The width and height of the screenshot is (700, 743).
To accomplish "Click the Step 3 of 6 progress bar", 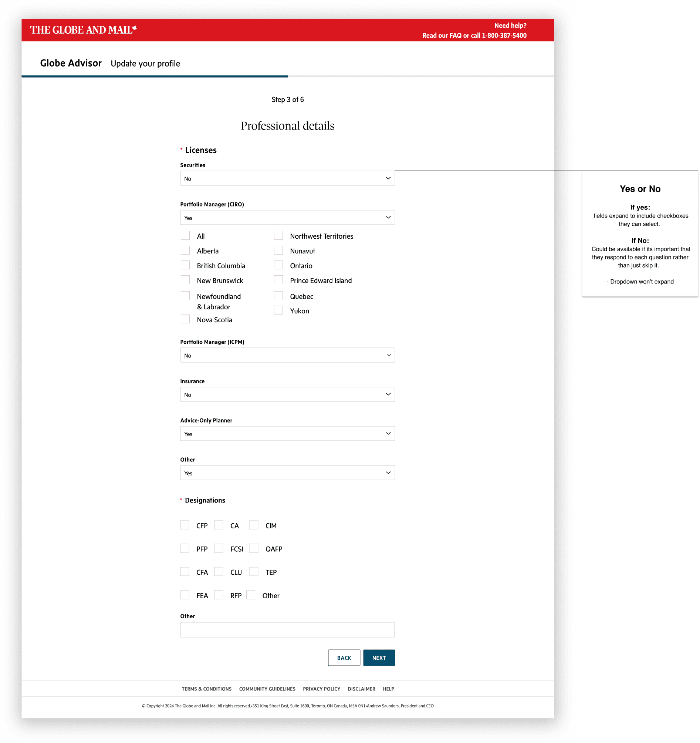I will point(287,76).
